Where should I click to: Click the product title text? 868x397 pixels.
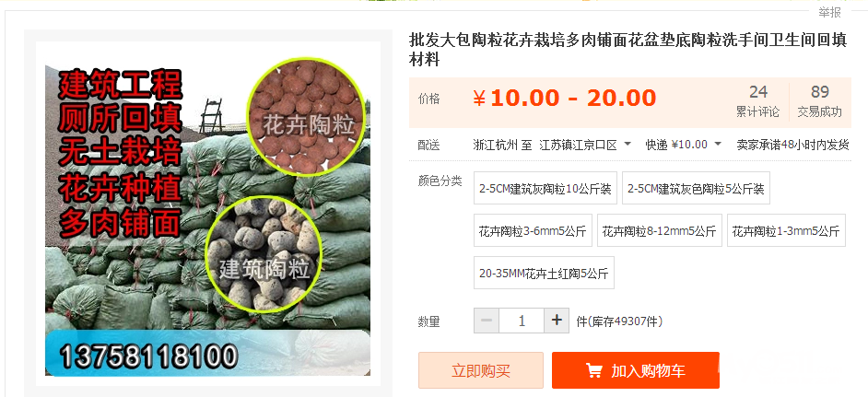click(x=628, y=49)
